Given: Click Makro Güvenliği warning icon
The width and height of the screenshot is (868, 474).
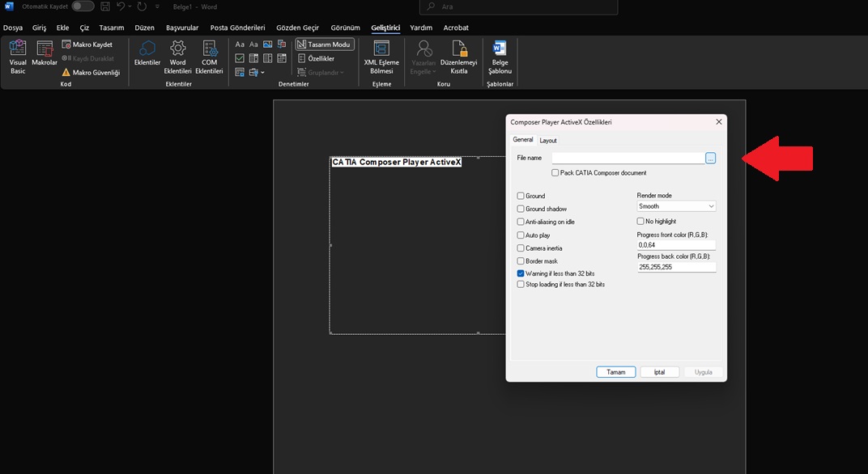Looking at the screenshot, I should coord(66,72).
